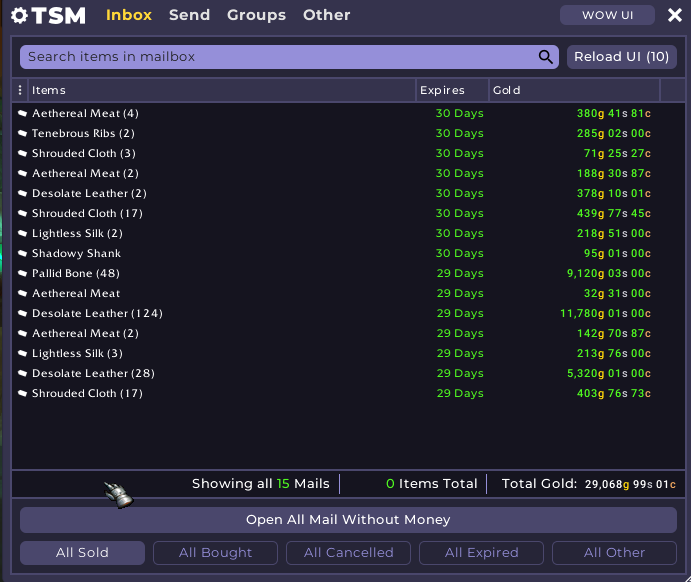Focus the Search items in mailbox field
The image size is (691, 582).
click(x=280, y=57)
